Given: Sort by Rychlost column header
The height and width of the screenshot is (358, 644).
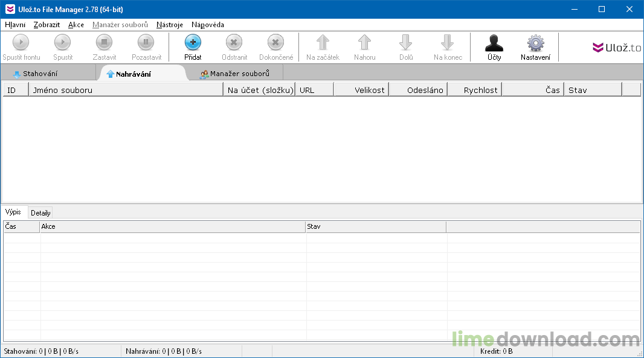Looking at the screenshot, I should (x=474, y=90).
